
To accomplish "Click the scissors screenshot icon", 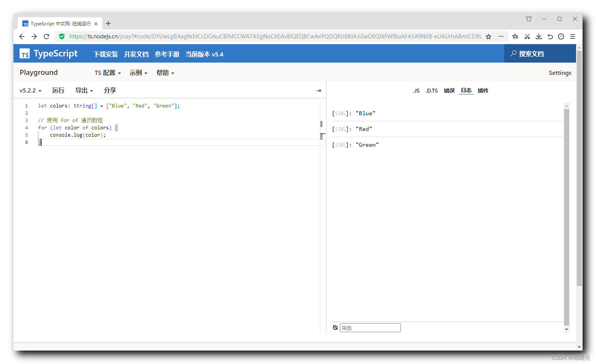I will 527,36.
